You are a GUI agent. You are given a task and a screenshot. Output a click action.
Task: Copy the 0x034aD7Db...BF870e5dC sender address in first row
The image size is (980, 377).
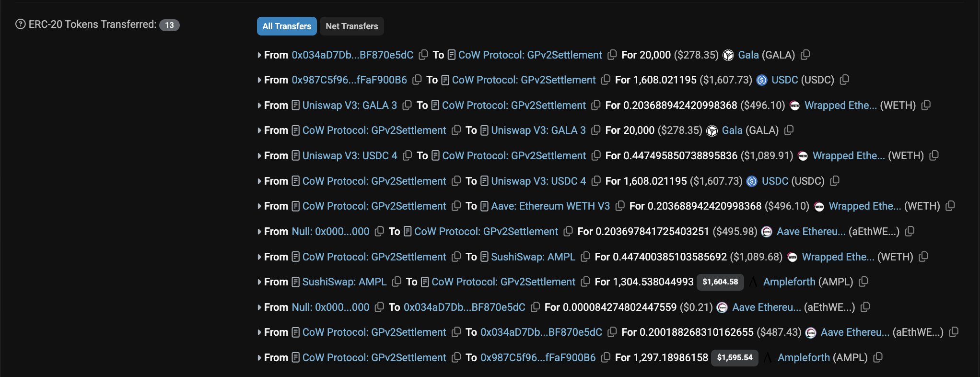click(423, 55)
